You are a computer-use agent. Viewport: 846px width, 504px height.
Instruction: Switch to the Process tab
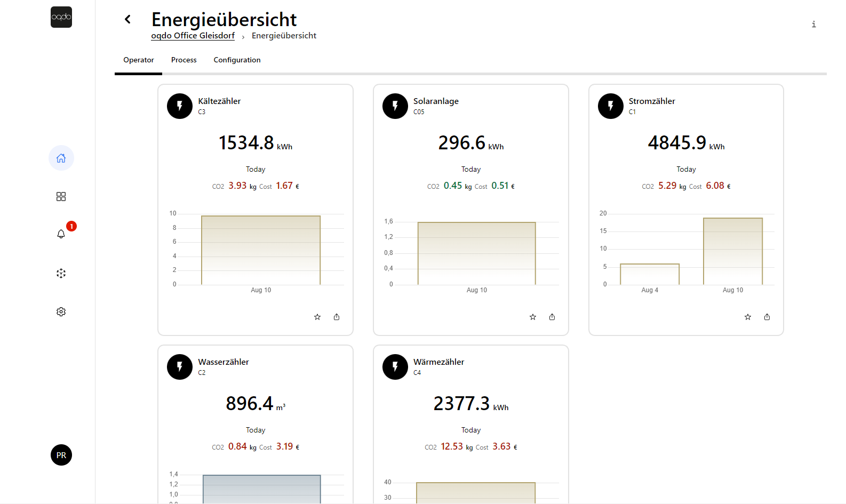click(184, 60)
